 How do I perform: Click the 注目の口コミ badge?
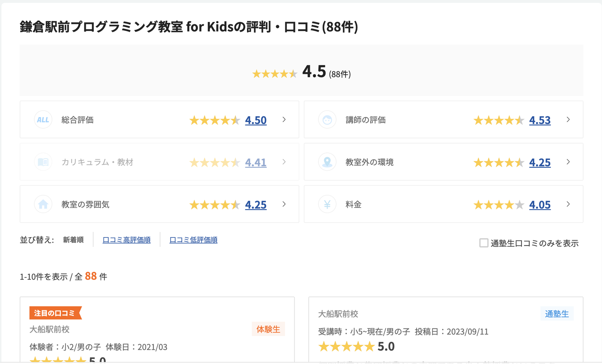[55, 313]
